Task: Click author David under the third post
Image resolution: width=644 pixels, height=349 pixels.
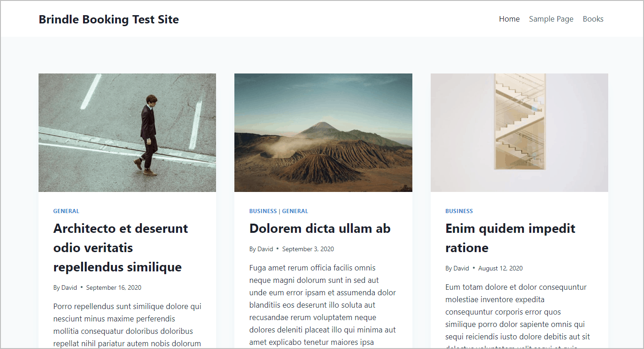Action: point(461,268)
